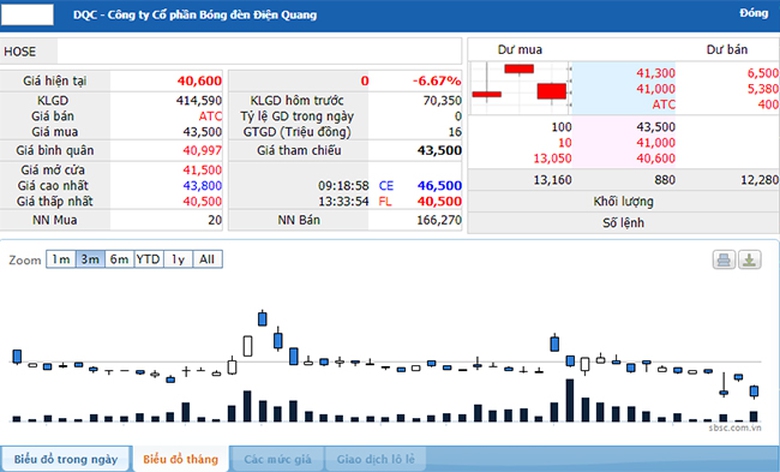
Task: Set zoom to YTD
Action: [148, 259]
